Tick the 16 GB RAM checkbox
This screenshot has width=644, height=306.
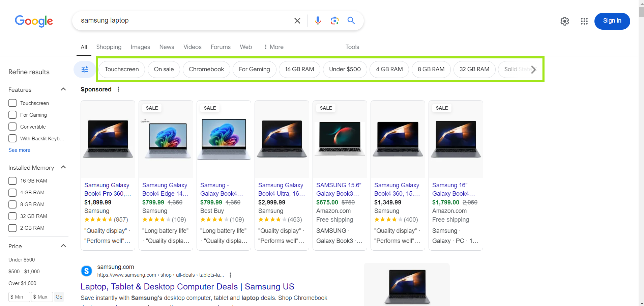(x=12, y=181)
